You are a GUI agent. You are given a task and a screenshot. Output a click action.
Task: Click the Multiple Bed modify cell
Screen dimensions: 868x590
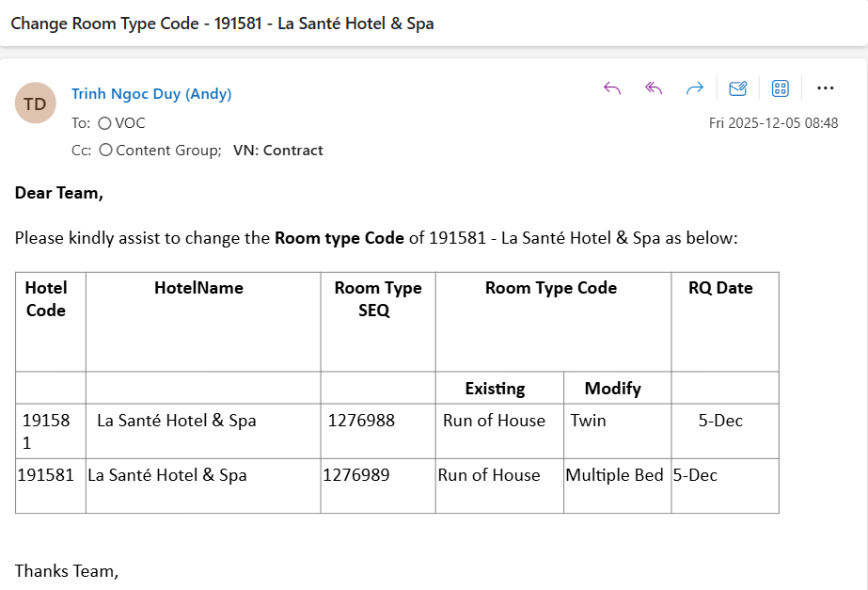tap(614, 475)
